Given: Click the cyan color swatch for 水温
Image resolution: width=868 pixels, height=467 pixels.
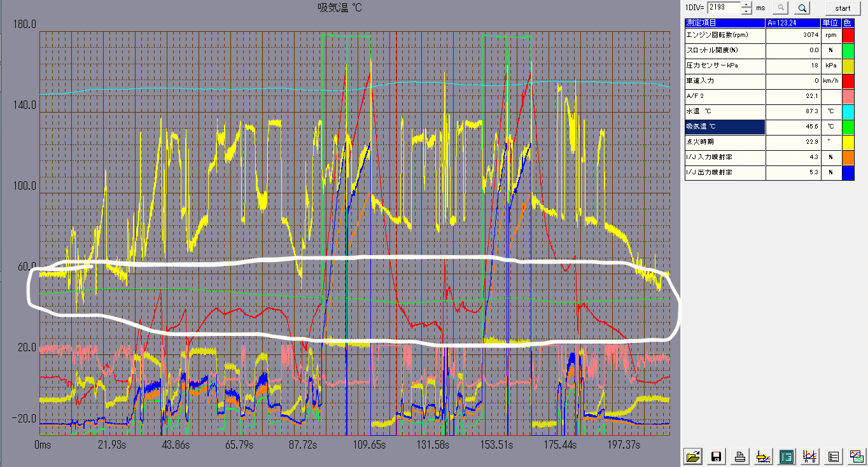Looking at the screenshot, I should coord(847,111).
